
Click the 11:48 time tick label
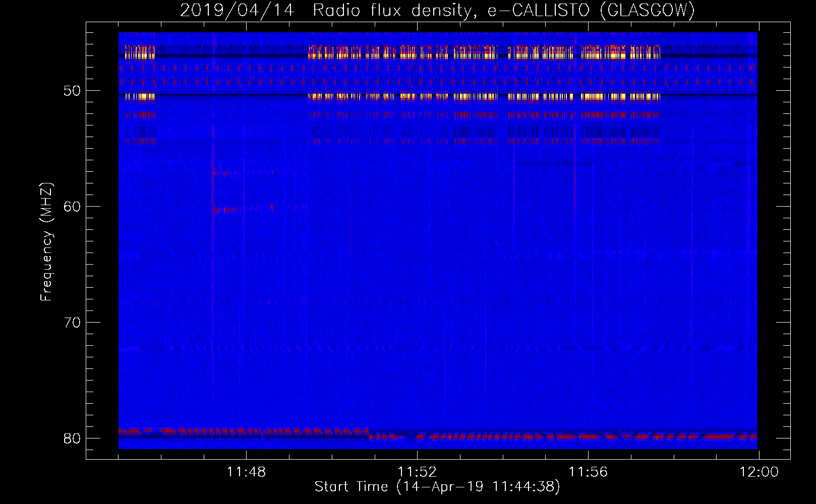[x=246, y=472]
